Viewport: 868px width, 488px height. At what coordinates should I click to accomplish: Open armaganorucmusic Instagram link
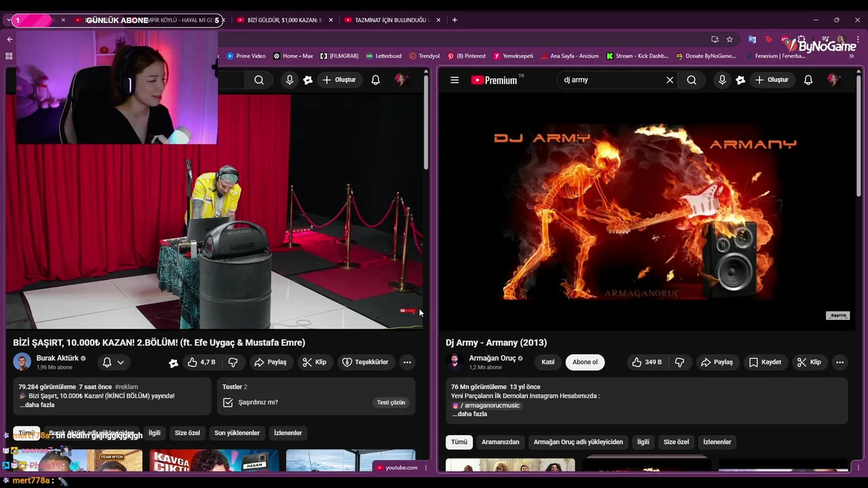pos(486,405)
